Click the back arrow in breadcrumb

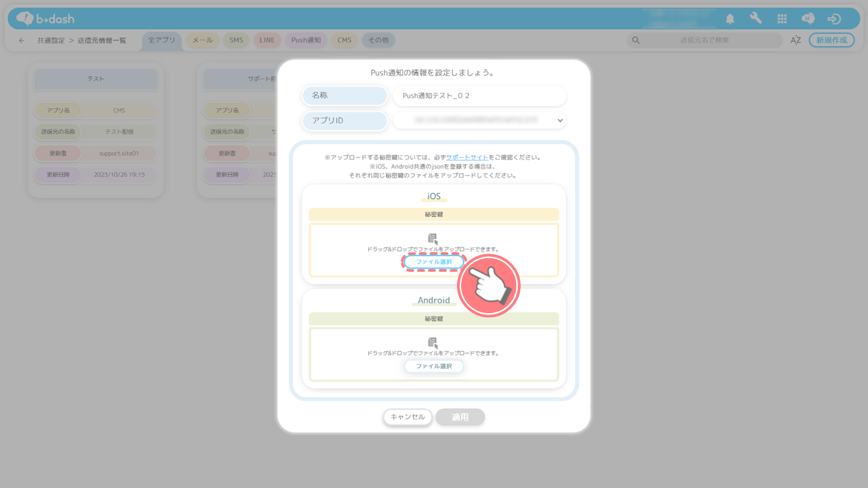(22, 41)
